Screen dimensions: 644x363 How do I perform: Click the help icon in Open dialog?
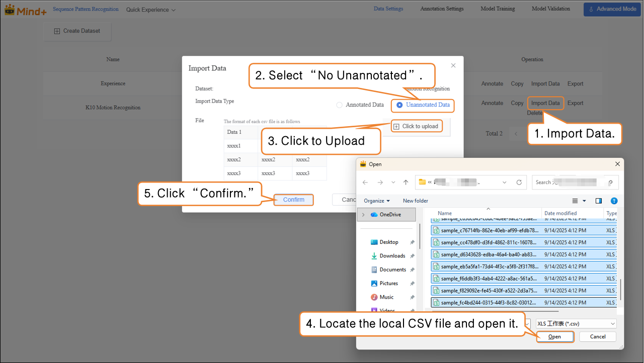(x=613, y=201)
